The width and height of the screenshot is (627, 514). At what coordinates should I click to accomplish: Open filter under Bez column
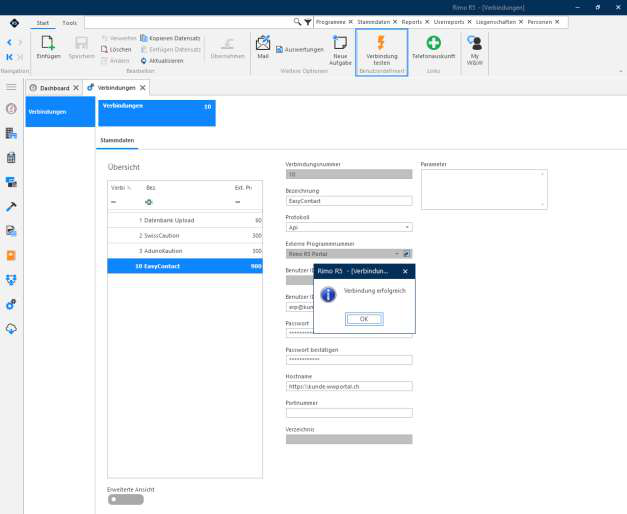(x=149, y=202)
